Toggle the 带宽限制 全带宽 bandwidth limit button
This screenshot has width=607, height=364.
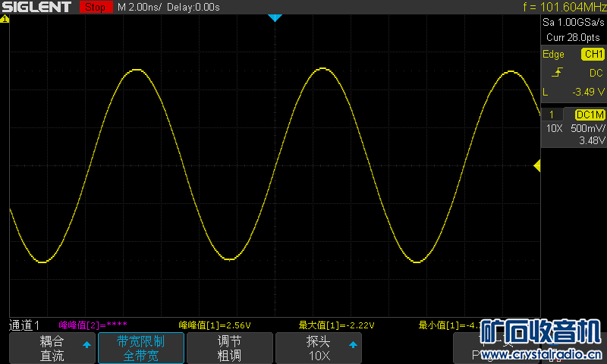click(141, 348)
